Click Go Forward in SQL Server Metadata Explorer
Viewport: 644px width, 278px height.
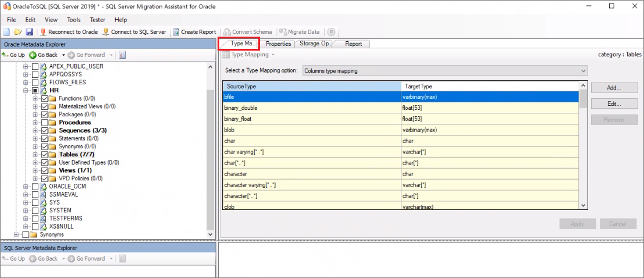(x=86, y=259)
